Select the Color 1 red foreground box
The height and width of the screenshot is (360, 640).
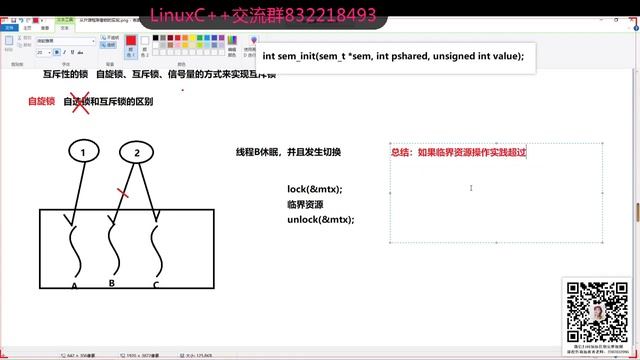click(x=131, y=46)
